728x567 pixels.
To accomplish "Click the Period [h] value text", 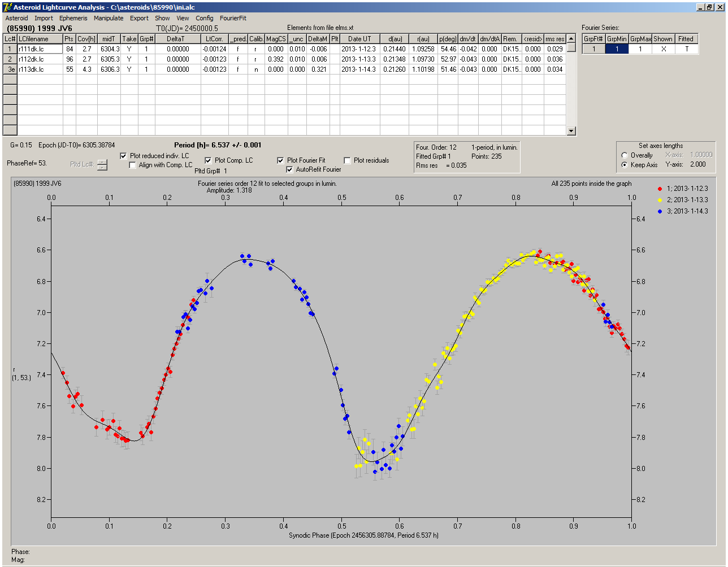I will 218,145.
